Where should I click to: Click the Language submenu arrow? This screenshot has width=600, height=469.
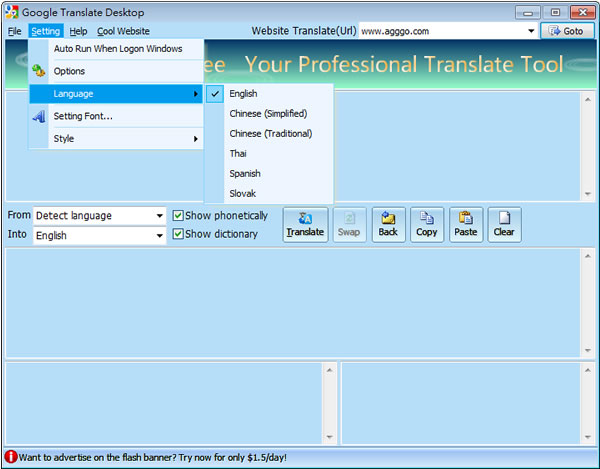pyautogui.click(x=196, y=94)
